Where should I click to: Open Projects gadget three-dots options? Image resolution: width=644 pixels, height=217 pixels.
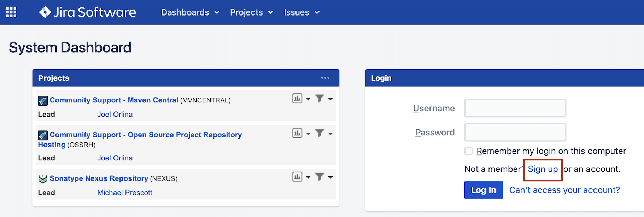point(325,78)
